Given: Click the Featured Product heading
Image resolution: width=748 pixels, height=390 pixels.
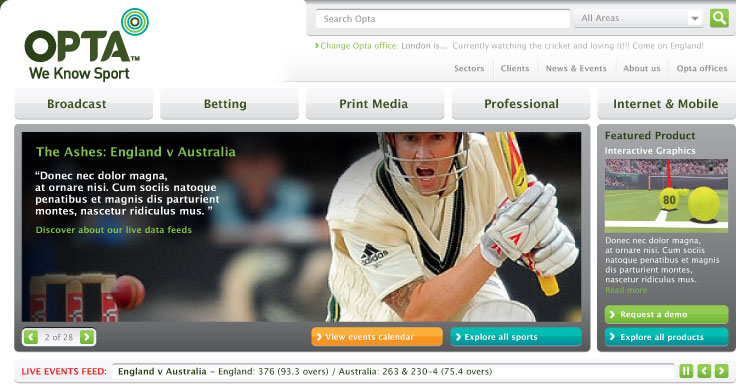Looking at the screenshot, I should coord(650,135).
